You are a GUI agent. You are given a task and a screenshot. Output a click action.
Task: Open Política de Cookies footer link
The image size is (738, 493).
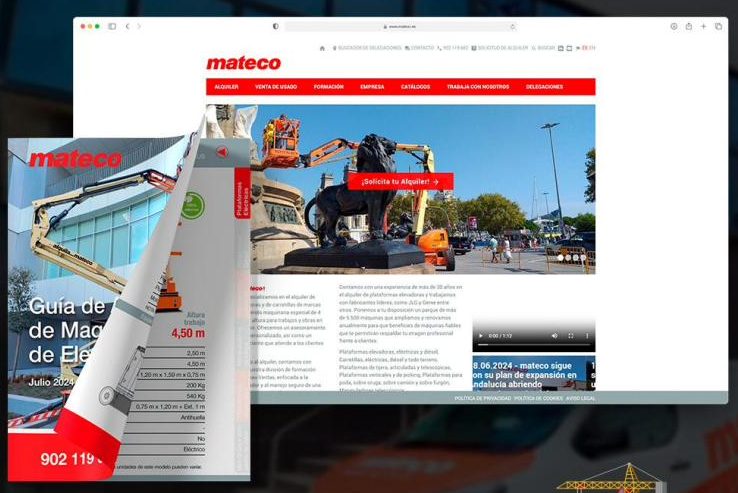pyautogui.click(x=538, y=398)
